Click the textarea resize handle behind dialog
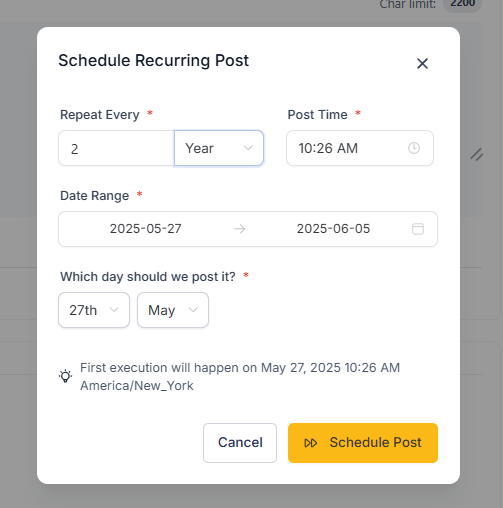503x508 pixels. (x=477, y=155)
